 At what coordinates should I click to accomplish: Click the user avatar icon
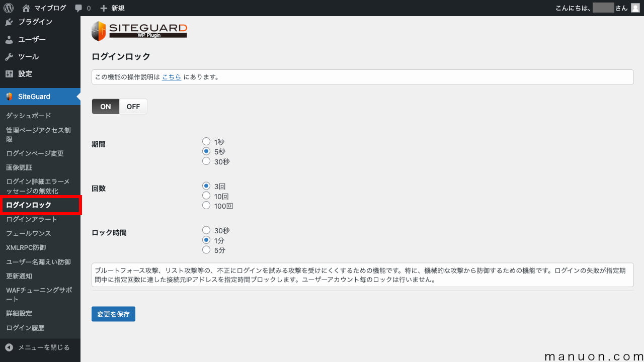coord(635,8)
